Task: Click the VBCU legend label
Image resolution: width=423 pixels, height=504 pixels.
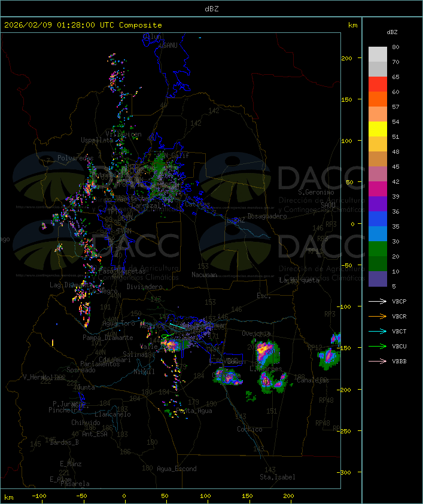Action: coord(399,347)
